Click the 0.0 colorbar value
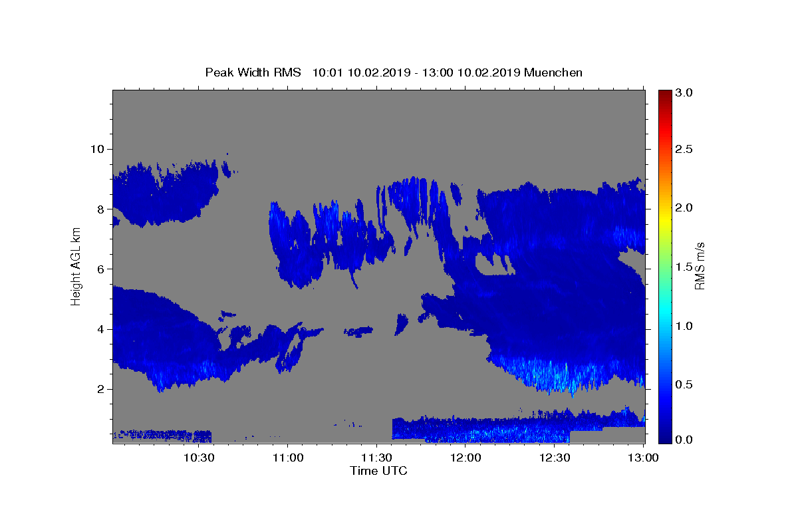Viewport: 798px width, 532px height. (x=684, y=440)
